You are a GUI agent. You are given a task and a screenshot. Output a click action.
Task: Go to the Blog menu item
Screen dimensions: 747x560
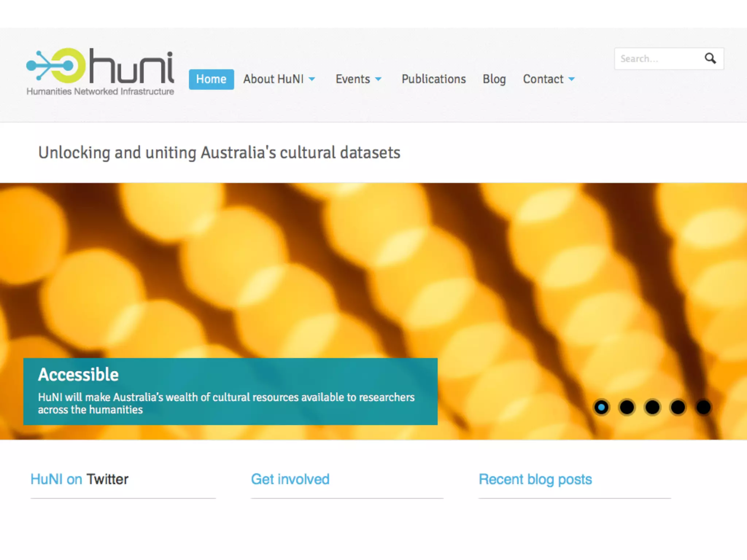click(x=494, y=79)
